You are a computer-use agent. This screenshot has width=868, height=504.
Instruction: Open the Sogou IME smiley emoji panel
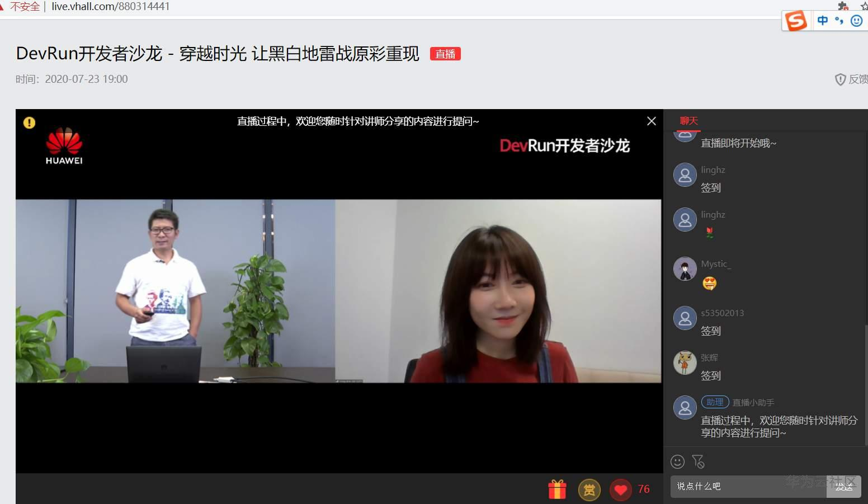(856, 21)
